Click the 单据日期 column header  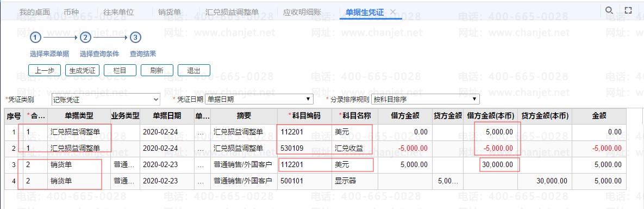[x=167, y=116]
